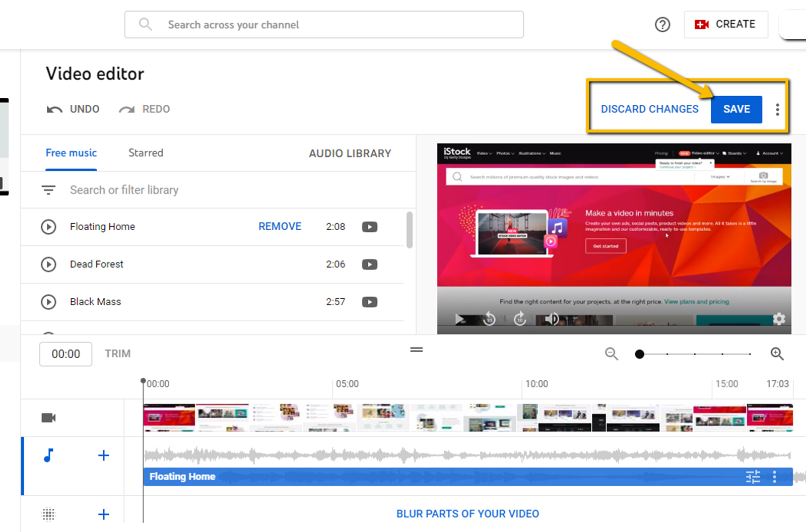Open editor more options three-dot menu
806x532 pixels.
tap(777, 109)
